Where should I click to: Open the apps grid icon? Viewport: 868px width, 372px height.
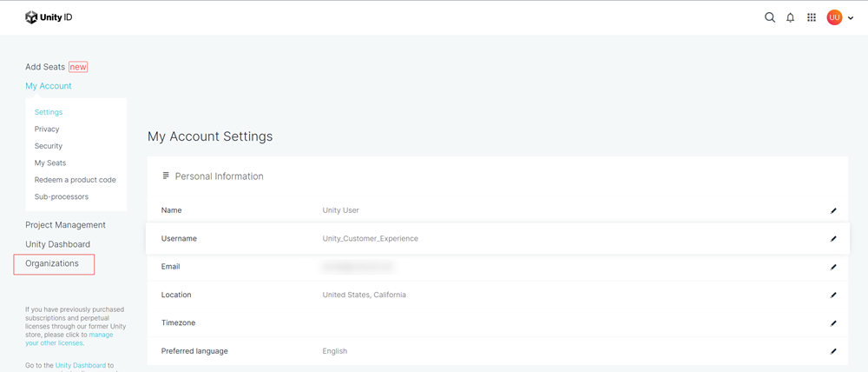812,17
